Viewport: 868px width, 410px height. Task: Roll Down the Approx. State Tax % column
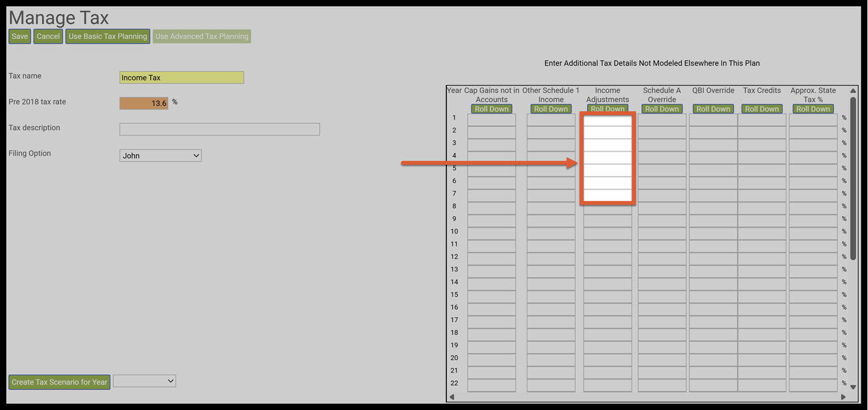[813, 109]
